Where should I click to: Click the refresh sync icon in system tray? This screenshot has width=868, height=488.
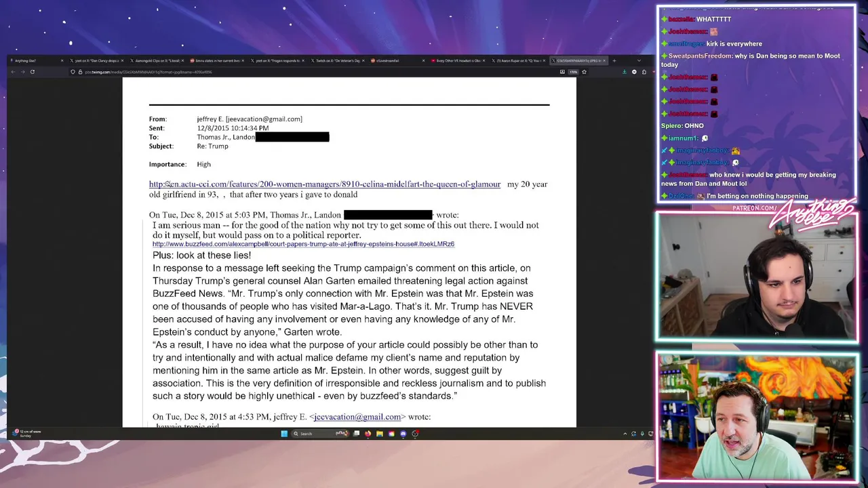(x=633, y=434)
